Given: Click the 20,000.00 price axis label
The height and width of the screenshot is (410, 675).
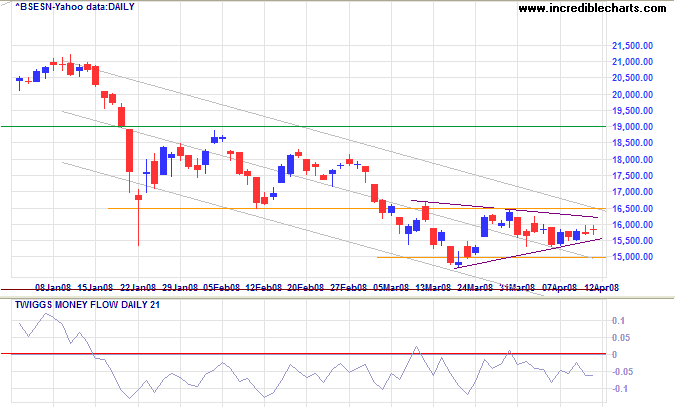Looking at the screenshot, I should [632, 95].
